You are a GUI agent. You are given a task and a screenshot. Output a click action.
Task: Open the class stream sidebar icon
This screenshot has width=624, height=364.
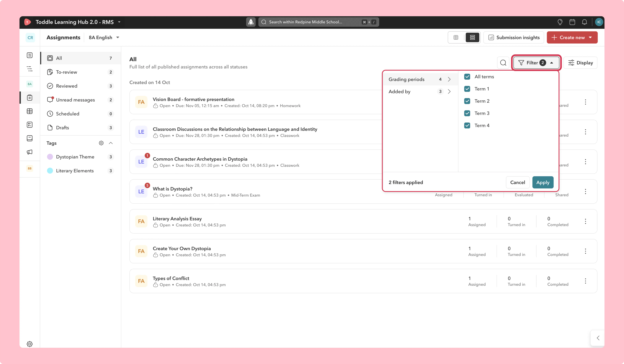coord(30,55)
